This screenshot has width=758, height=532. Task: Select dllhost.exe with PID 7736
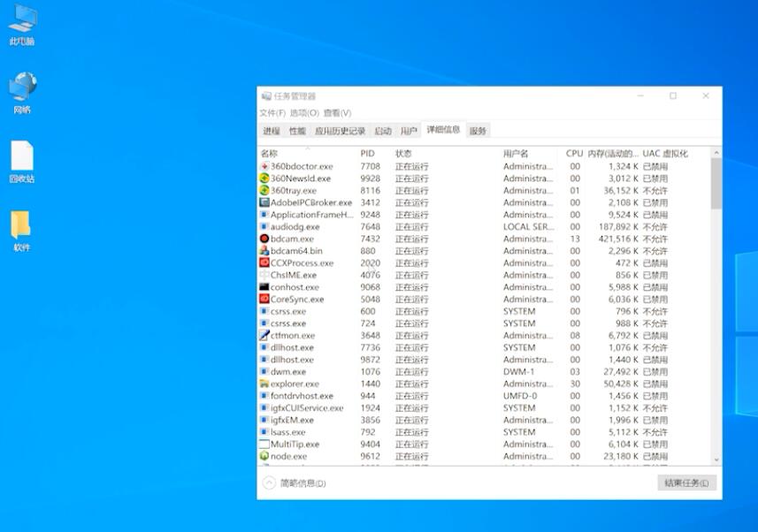tap(485, 347)
